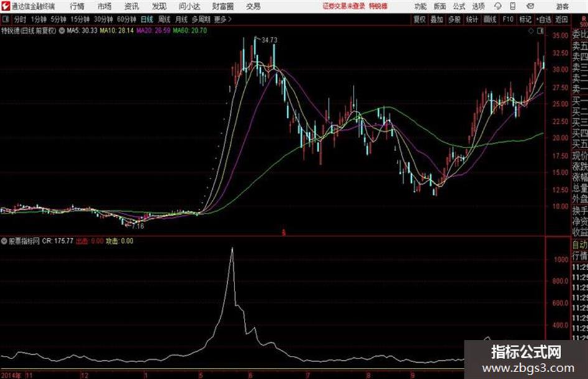
Task: Click the 2014年 date label on timeline
Action: tap(11, 375)
